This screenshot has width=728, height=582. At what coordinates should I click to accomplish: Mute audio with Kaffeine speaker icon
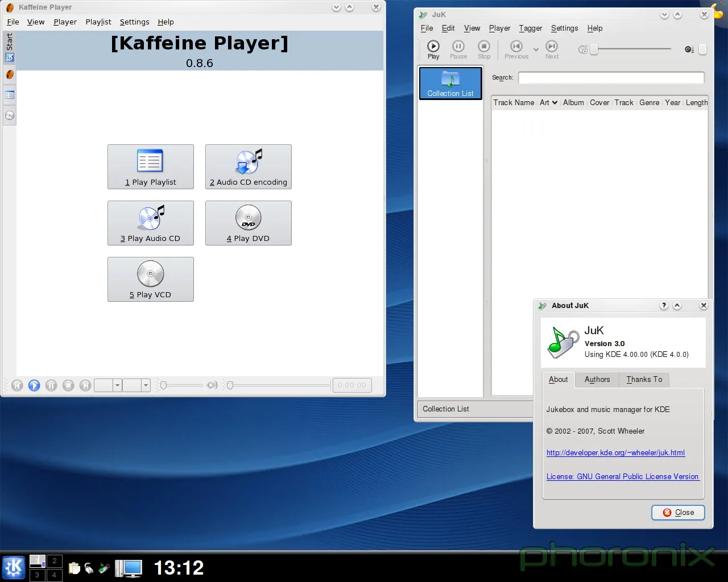point(212,385)
